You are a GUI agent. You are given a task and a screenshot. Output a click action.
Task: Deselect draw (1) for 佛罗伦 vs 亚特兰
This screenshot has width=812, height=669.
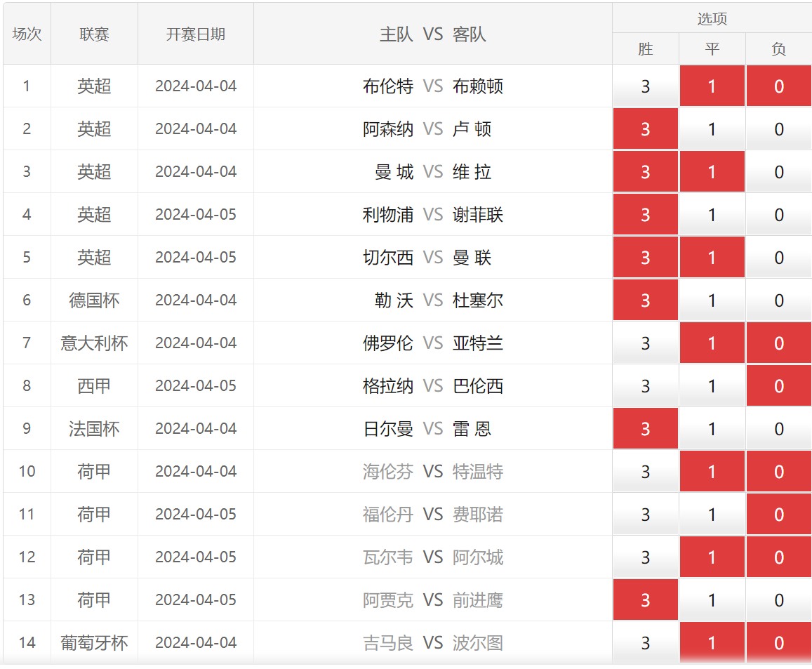pos(712,343)
